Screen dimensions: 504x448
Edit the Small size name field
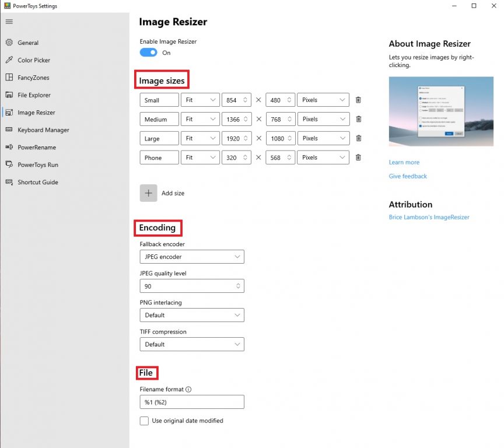[159, 100]
